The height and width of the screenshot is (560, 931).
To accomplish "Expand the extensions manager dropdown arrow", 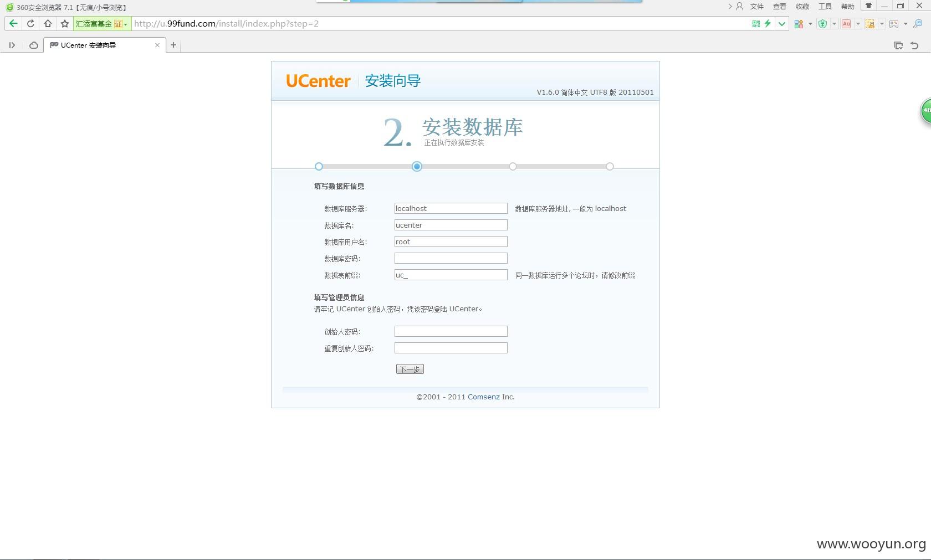I will point(810,24).
